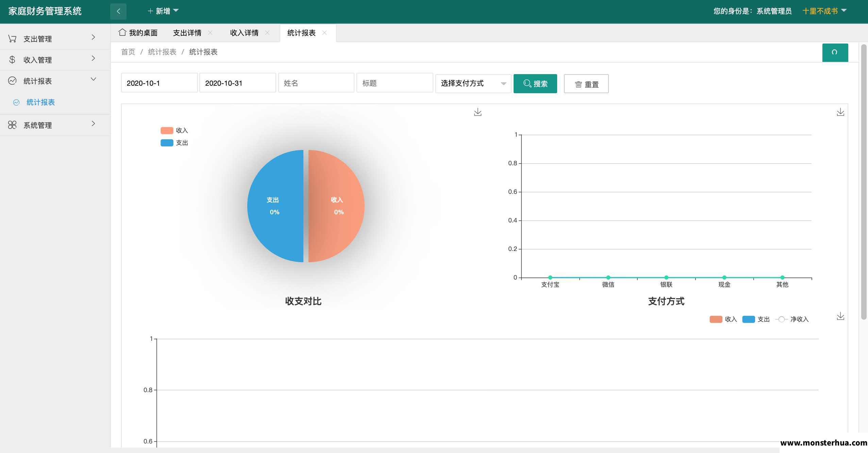Collapse the sidebar with the left arrow button
Screen dimensions: 868x453
click(x=118, y=11)
